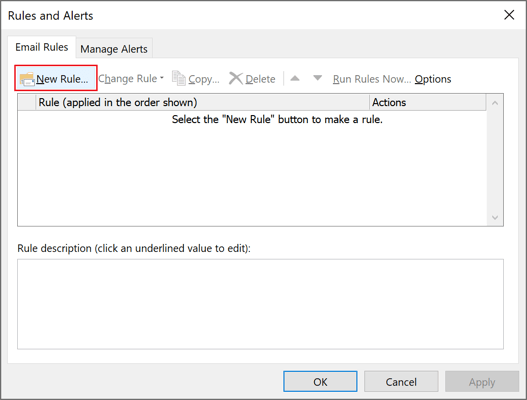Click the Copy... toolbar button
Image resolution: width=527 pixels, height=400 pixels.
coord(196,79)
